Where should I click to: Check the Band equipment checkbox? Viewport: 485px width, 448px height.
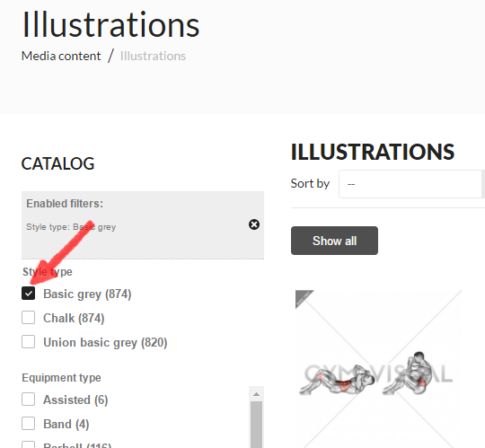(28, 423)
